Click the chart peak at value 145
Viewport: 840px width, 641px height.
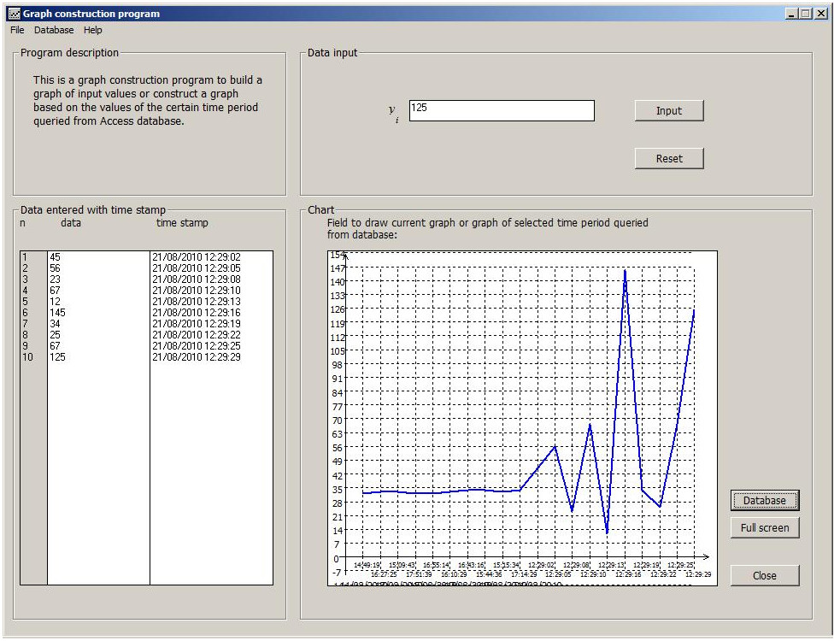(x=625, y=271)
